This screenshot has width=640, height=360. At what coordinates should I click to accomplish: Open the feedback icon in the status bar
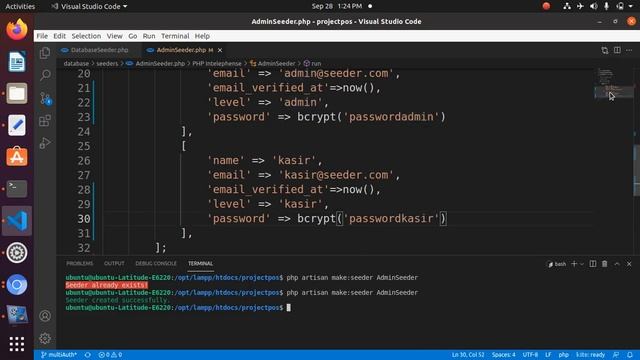click(x=616, y=355)
